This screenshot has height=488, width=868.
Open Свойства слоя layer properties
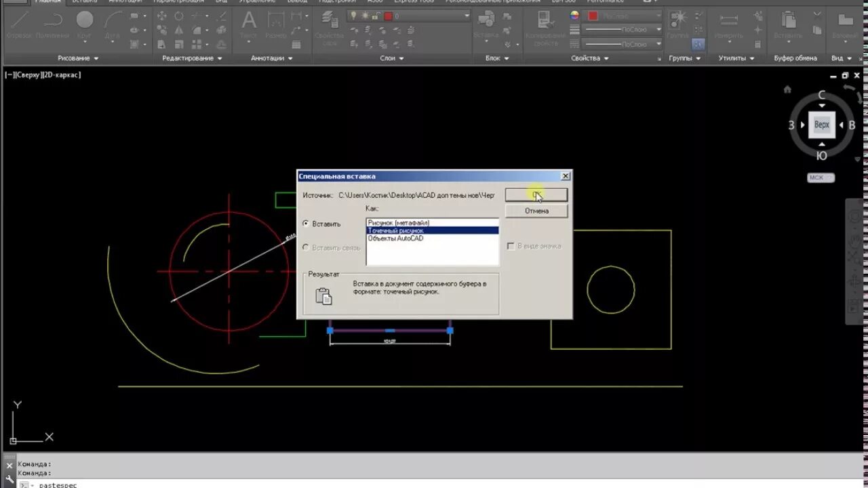330,27
